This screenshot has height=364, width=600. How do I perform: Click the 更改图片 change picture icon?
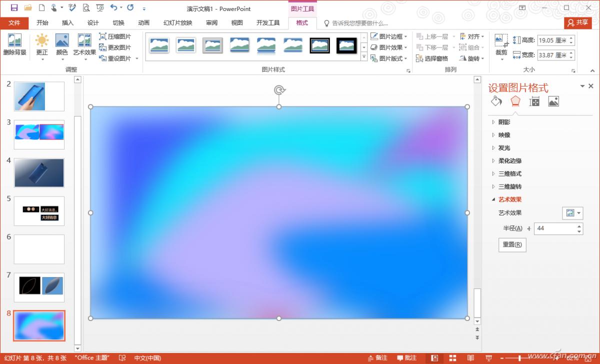tap(114, 47)
